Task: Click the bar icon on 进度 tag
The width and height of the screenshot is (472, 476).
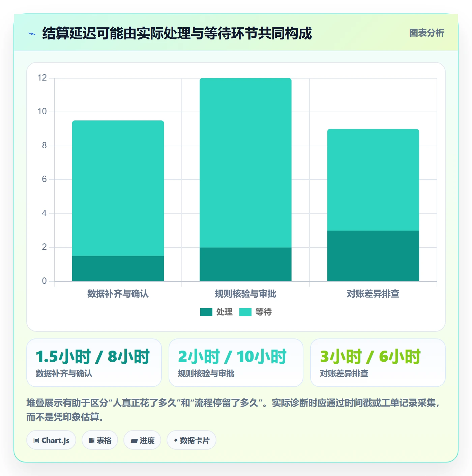Action: [134, 441]
